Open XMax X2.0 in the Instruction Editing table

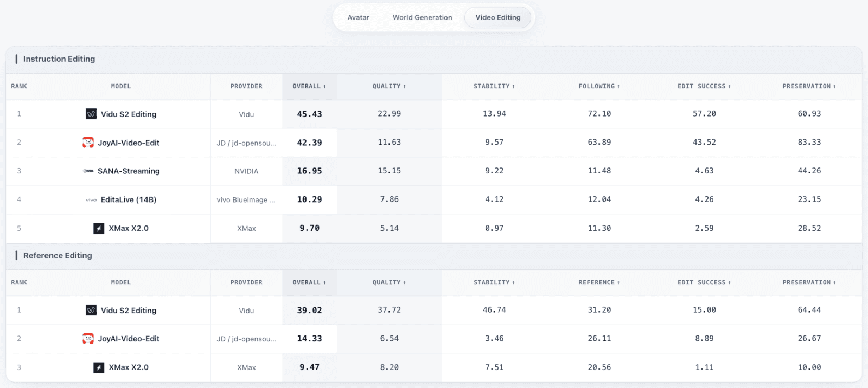(129, 229)
